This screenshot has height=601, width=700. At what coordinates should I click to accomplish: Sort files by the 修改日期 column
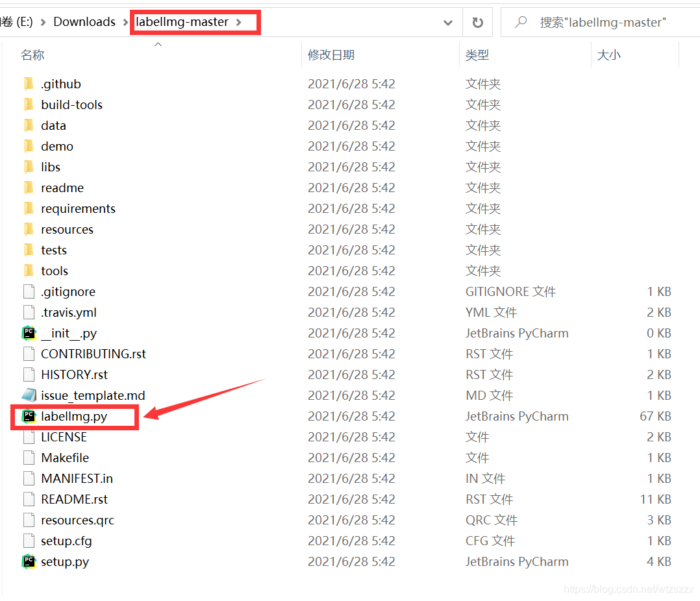click(x=331, y=55)
